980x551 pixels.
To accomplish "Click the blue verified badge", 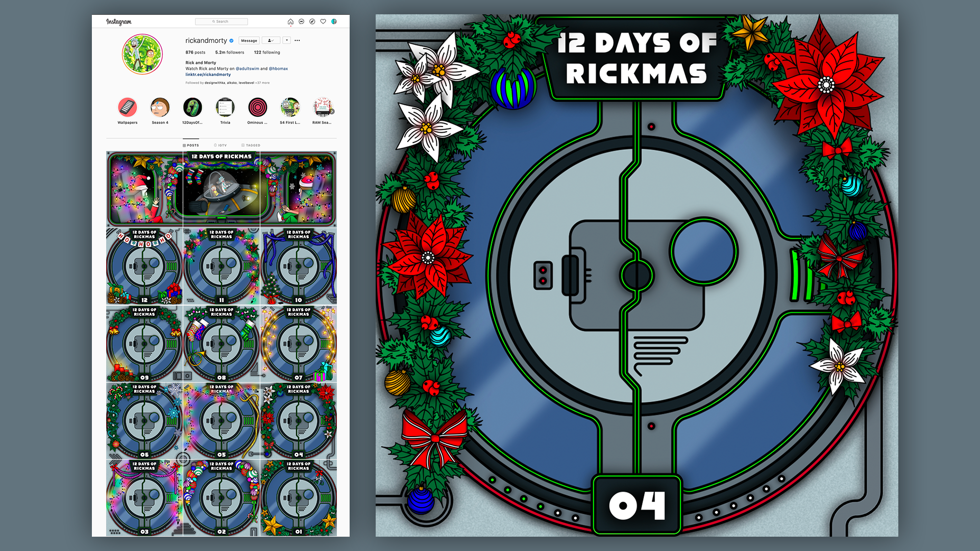I will (231, 41).
